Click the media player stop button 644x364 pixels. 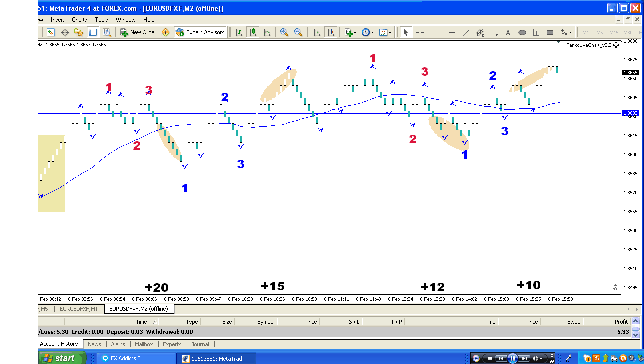(489, 358)
